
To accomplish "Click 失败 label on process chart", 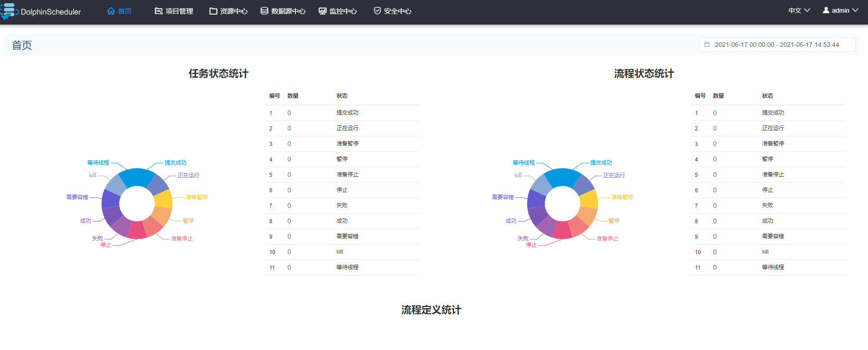I will pyautogui.click(x=523, y=239).
